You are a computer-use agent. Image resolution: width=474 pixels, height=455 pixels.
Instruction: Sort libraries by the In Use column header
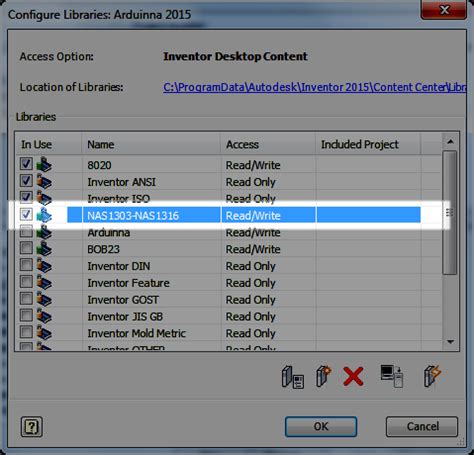49,144
